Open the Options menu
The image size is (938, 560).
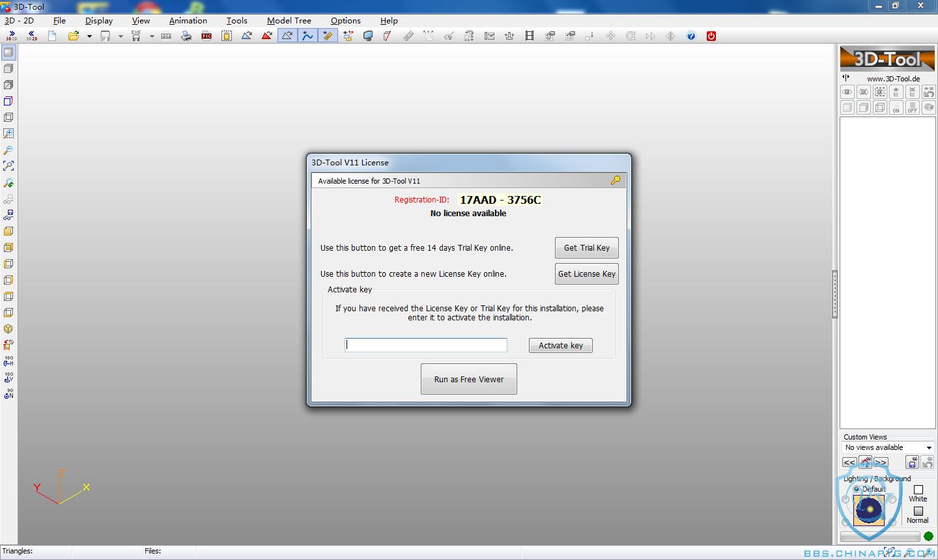point(346,21)
